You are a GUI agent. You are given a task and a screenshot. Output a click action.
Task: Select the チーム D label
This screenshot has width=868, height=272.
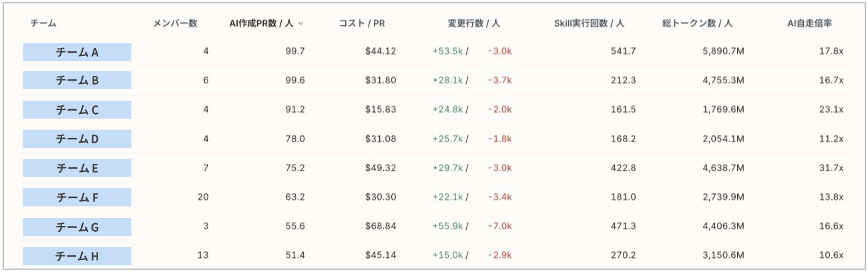pos(77,139)
